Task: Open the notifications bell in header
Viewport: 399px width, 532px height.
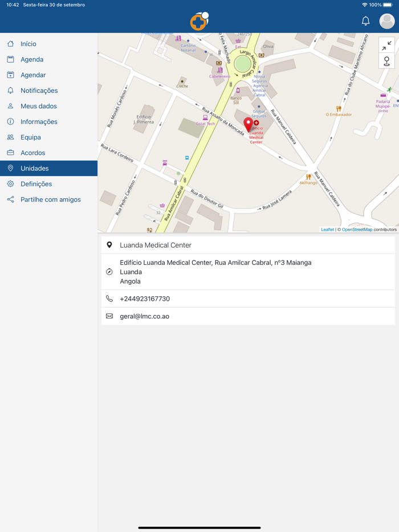Action: [x=365, y=21]
